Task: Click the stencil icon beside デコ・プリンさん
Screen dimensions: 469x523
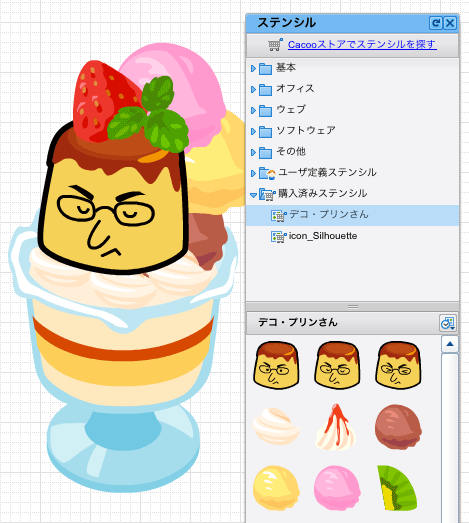Action: (279, 216)
